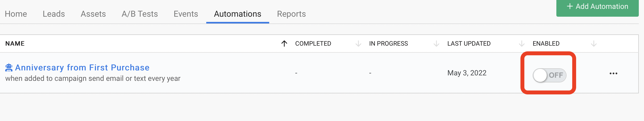This screenshot has width=644, height=121.
Task: Select the Automations tab
Action: tap(237, 14)
